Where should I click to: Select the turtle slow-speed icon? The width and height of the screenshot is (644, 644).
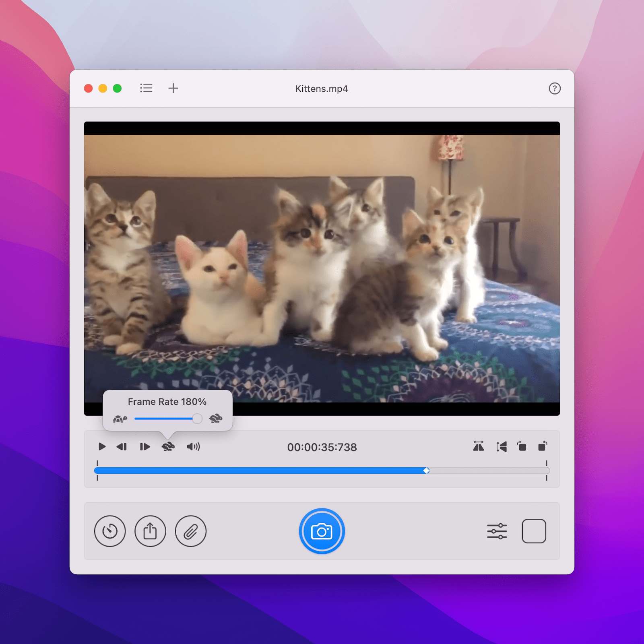(121, 419)
